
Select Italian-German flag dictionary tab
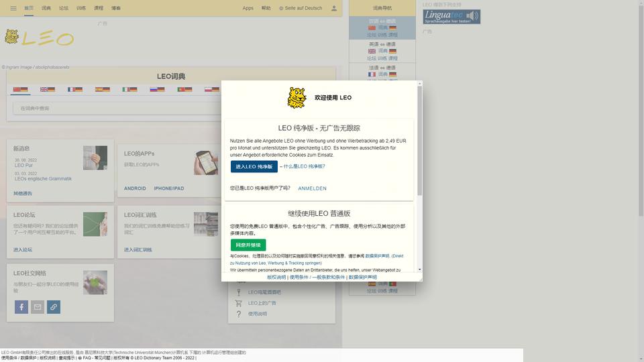point(129,89)
